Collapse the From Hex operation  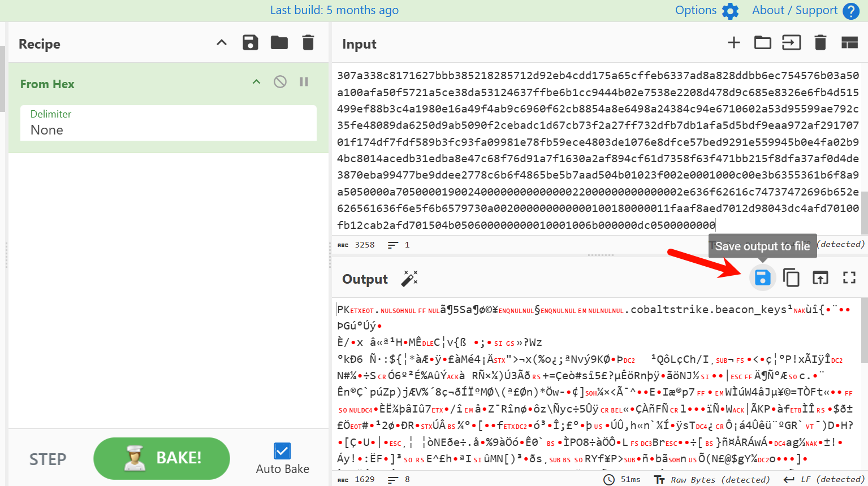click(256, 82)
